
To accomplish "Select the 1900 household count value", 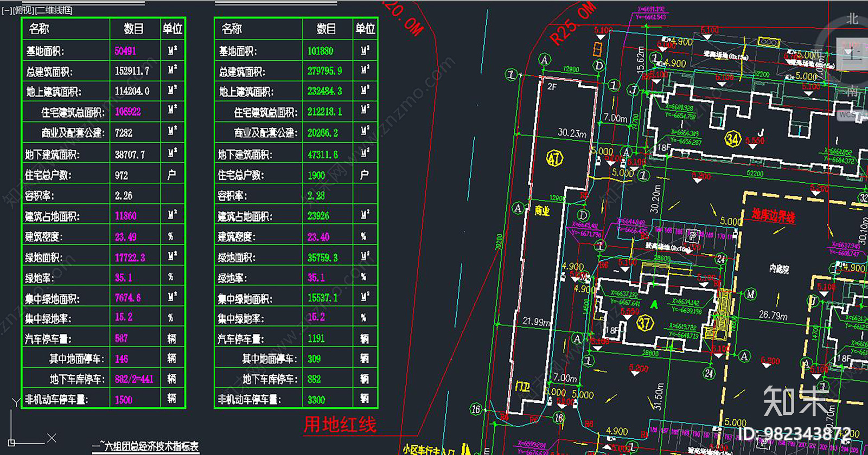I will [316, 175].
